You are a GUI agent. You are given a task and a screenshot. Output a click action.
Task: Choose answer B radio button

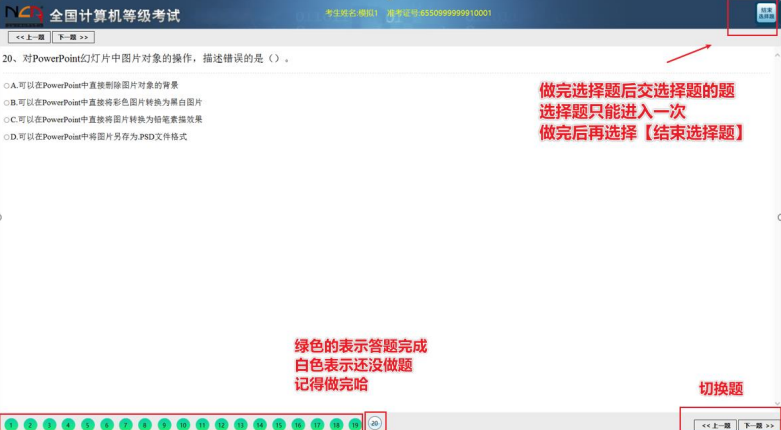coord(6,103)
